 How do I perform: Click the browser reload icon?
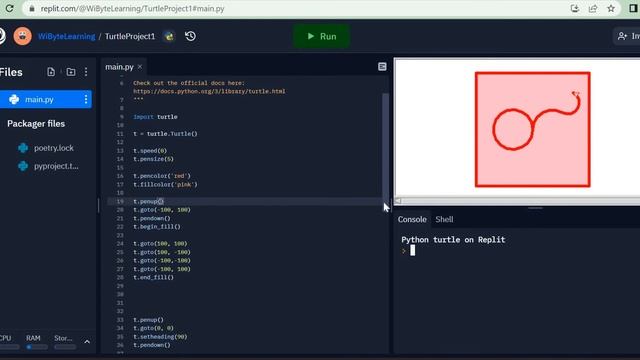[x=9, y=8]
